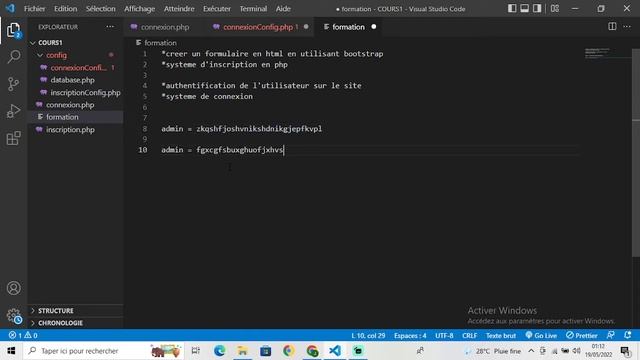
Task: Click taskbar search box Taper ici pour rechercher
Action: click(103, 351)
